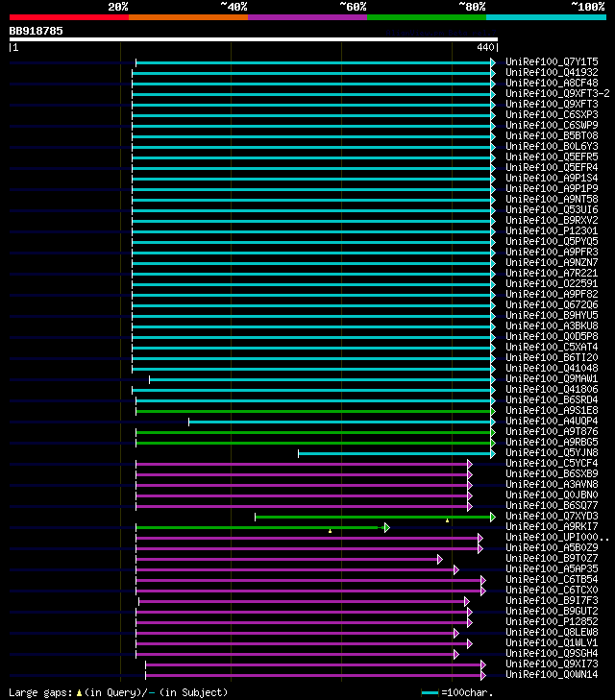Select UniRef100_C6SXP3 hit name

(x=552, y=114)
